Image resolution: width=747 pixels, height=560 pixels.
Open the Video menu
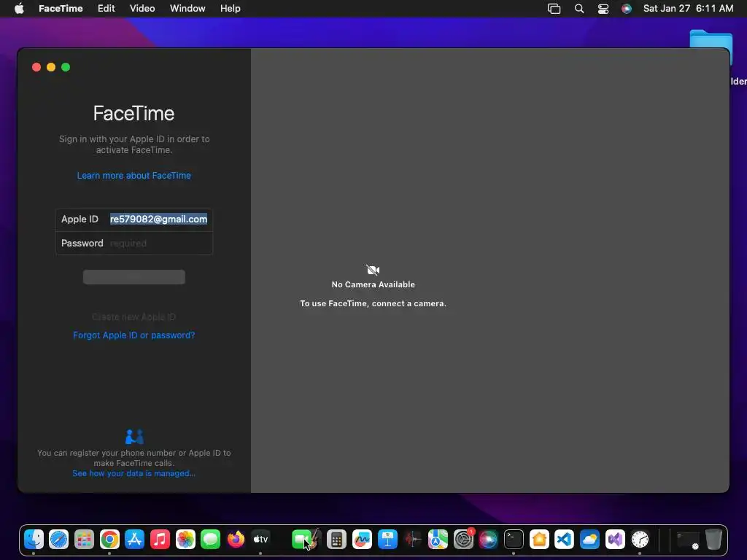[x=142, y=9]
